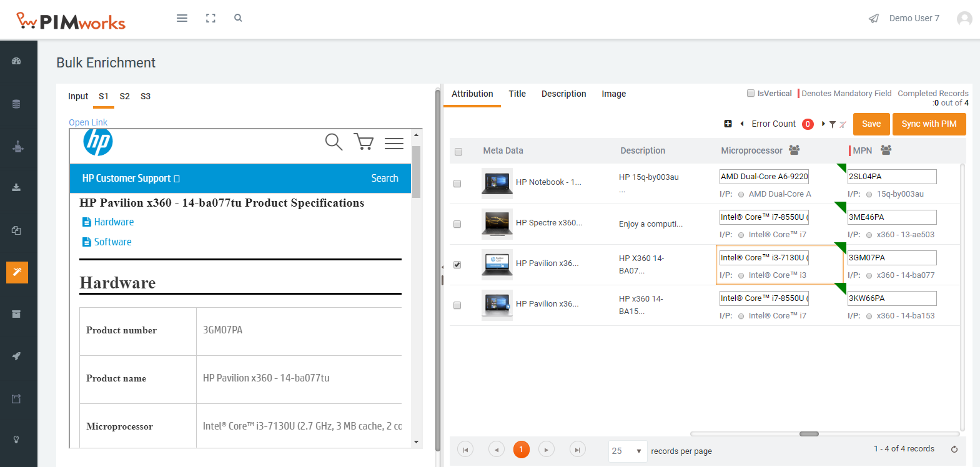Open the copy documents icon in sidebar

pos(16,230)
